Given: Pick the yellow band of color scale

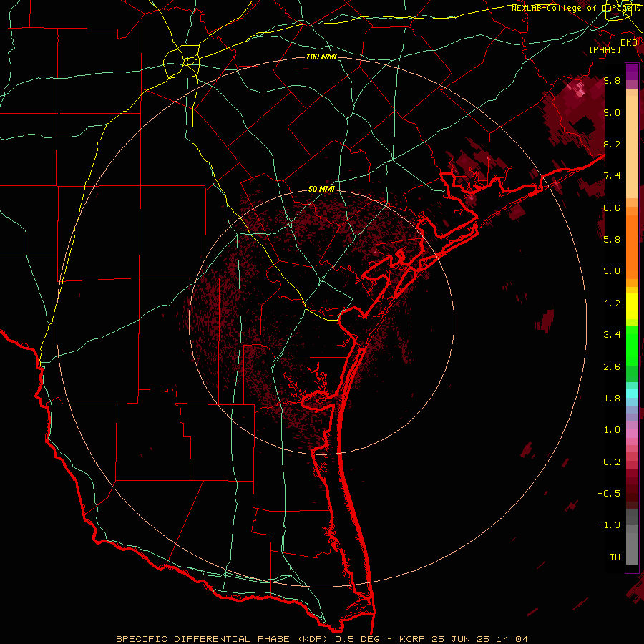Looking at the screenshot, I should 632,306.
